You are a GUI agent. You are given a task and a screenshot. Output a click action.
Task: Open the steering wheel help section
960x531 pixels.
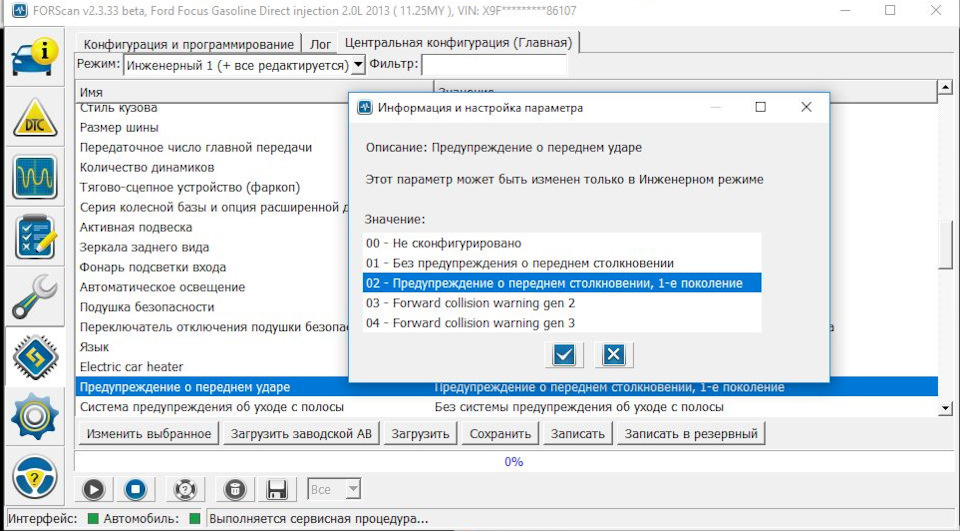35,476
